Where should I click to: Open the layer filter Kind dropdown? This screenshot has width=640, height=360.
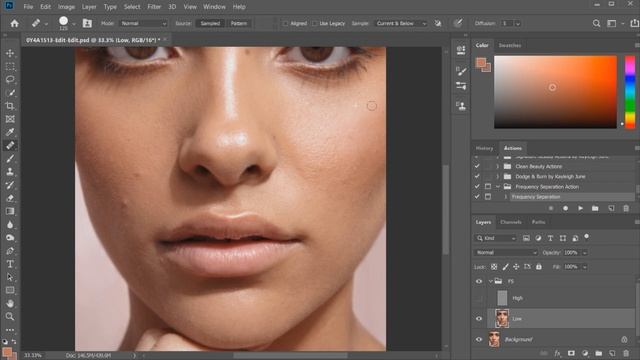pos(496,238)
